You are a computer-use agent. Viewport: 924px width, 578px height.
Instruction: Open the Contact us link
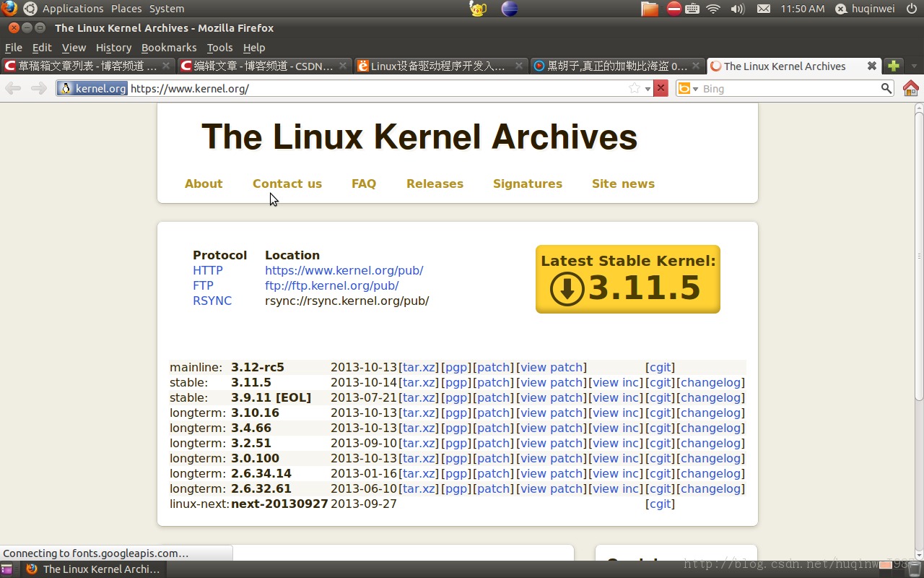(287, 184)
